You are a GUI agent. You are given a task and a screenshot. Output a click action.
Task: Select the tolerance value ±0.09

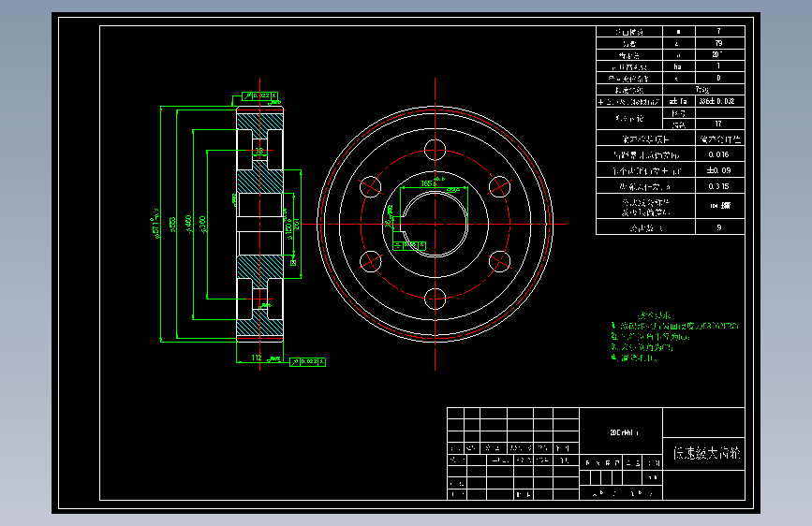[x=718, y=169]
